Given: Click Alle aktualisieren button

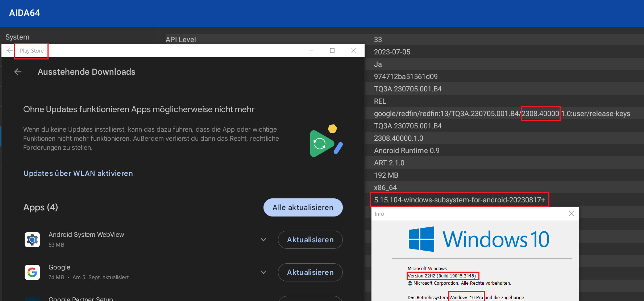Looking at the screenshot, I should pos(303,207).
